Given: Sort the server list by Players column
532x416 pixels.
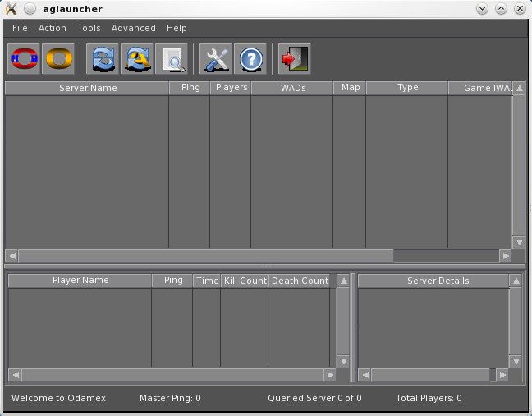Looking at the screenshot, I should click(x=231, y=88).
